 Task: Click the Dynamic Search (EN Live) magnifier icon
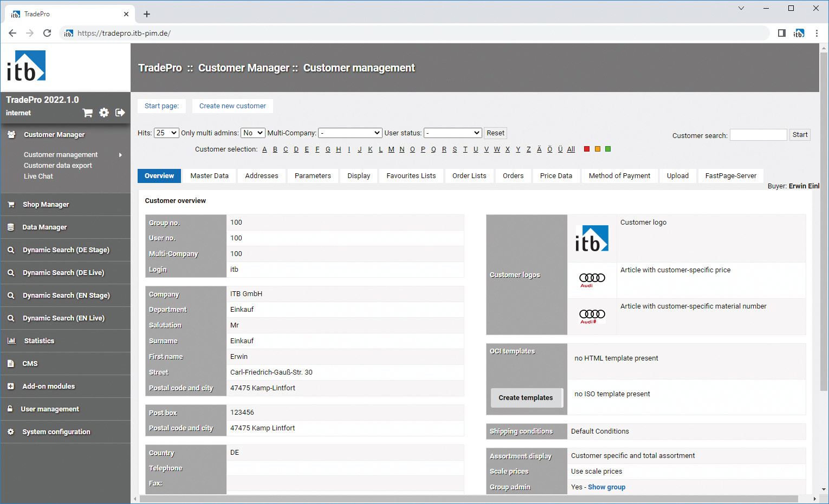click(x=11, y=318)
